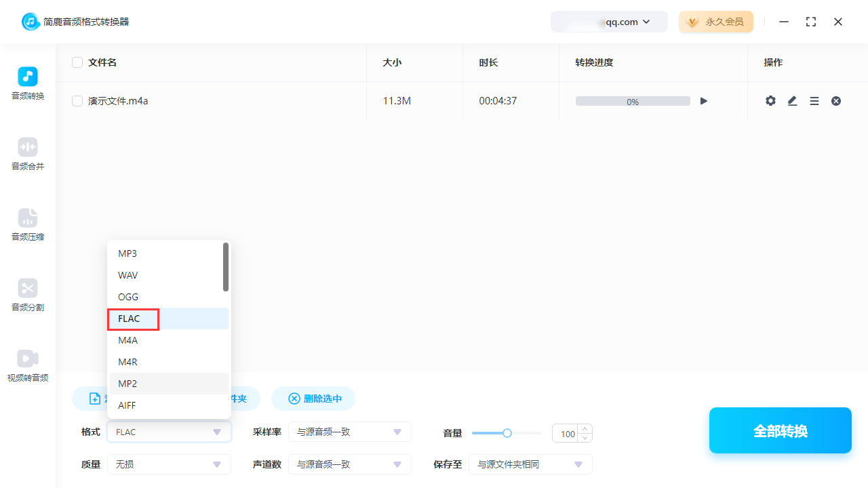Viewport: 868px width, 488px height.
Task: Switch to 音频压缩 in the sidebar
Action: point(27,224)
